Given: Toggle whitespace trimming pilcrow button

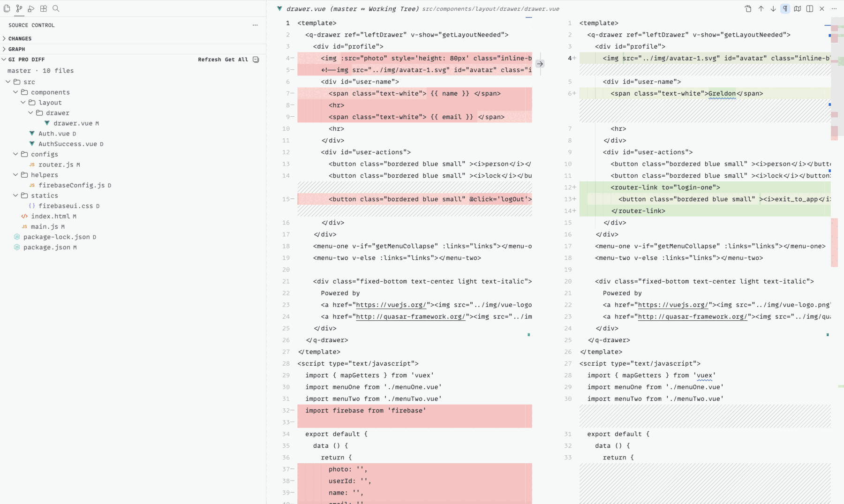Looking at the screenshot, I should pyautogui.click(x=785, y=9).
